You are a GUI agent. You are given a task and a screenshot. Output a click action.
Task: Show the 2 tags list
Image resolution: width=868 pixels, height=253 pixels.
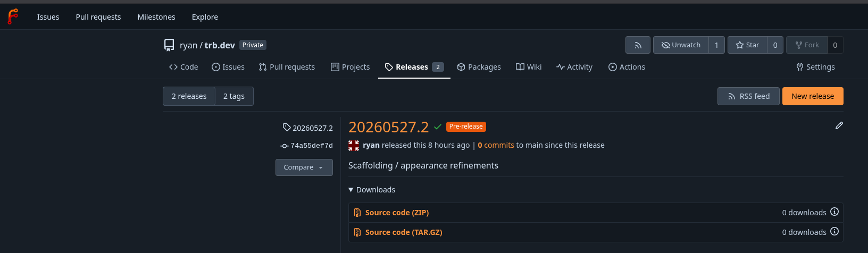point(234,96)
